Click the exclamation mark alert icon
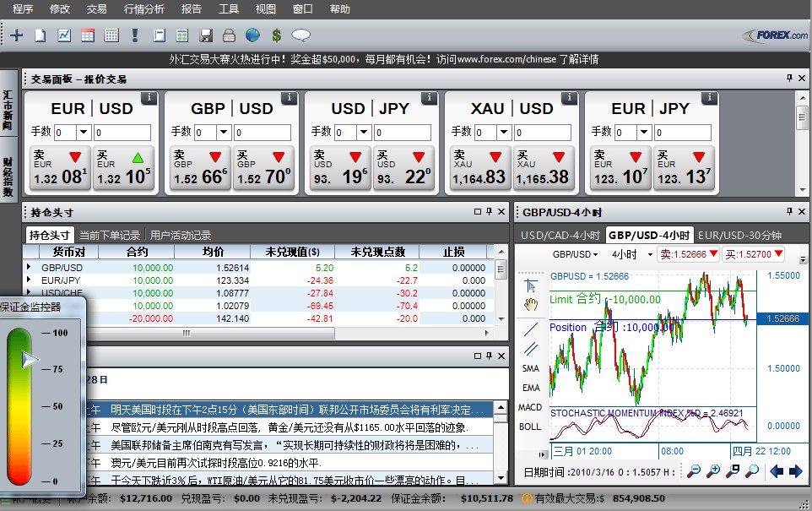Screen dimensions: 812x511 [135, 35]
